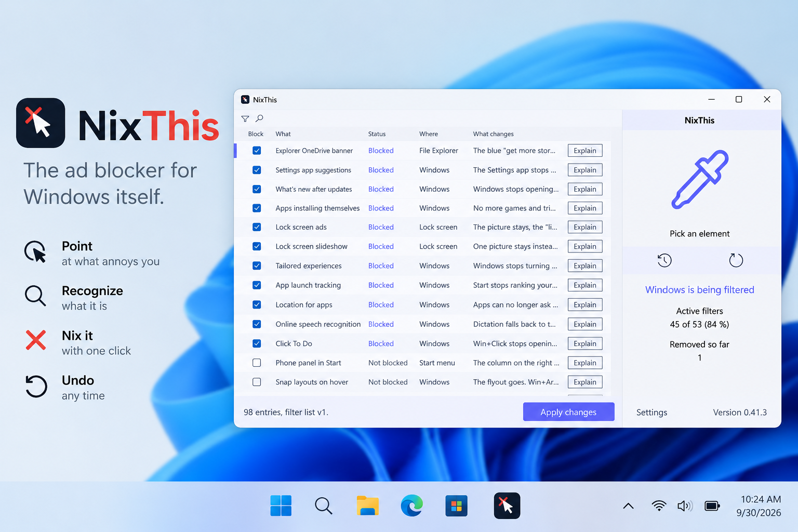Pick an element with the eyedropper
Image resolution: width=798 pixels, height=532 pixels.
[699, 179]
